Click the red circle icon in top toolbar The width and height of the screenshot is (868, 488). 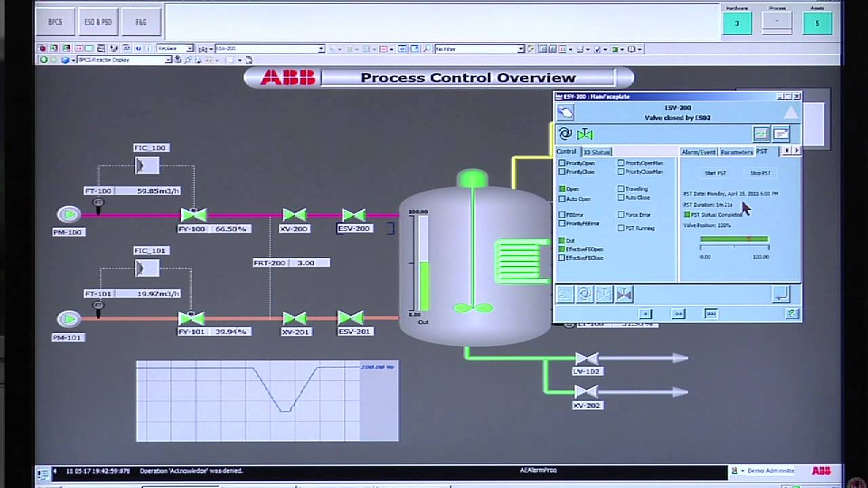pos(43,49)
